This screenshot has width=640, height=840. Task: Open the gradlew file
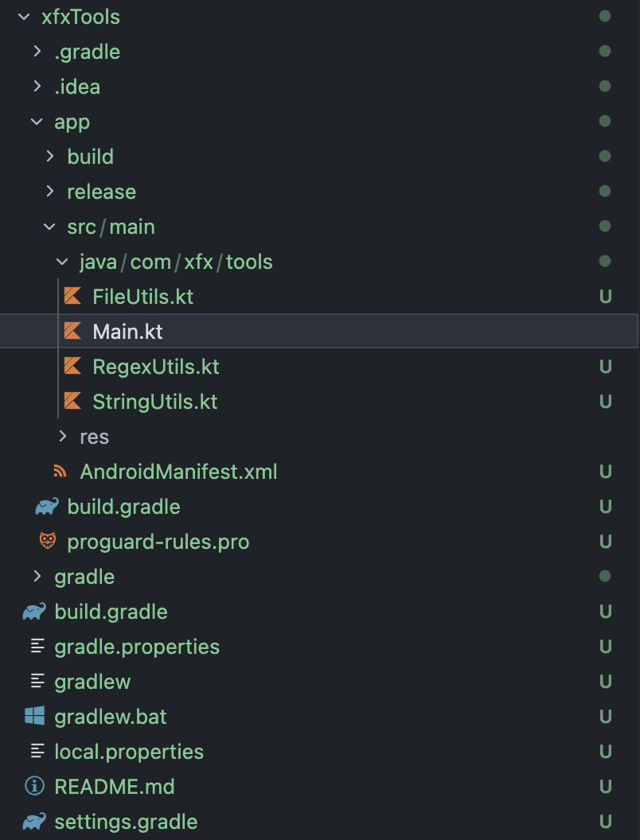click(92, 682)
